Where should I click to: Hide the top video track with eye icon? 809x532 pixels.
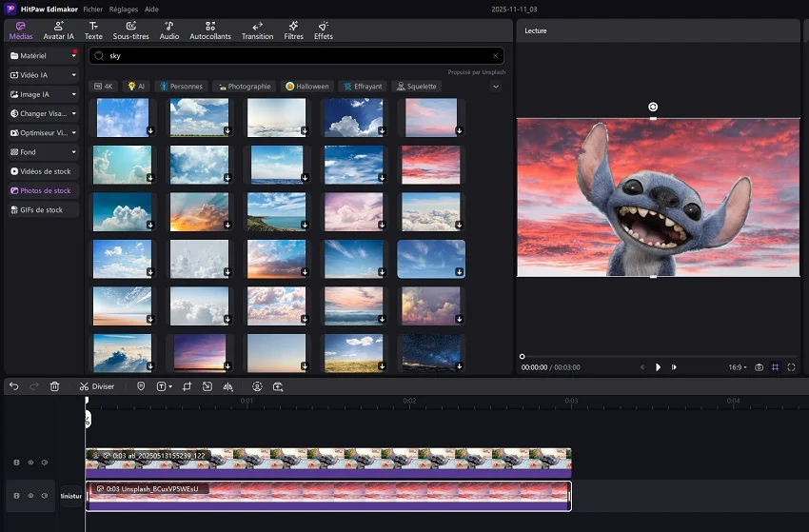point(30,463)
